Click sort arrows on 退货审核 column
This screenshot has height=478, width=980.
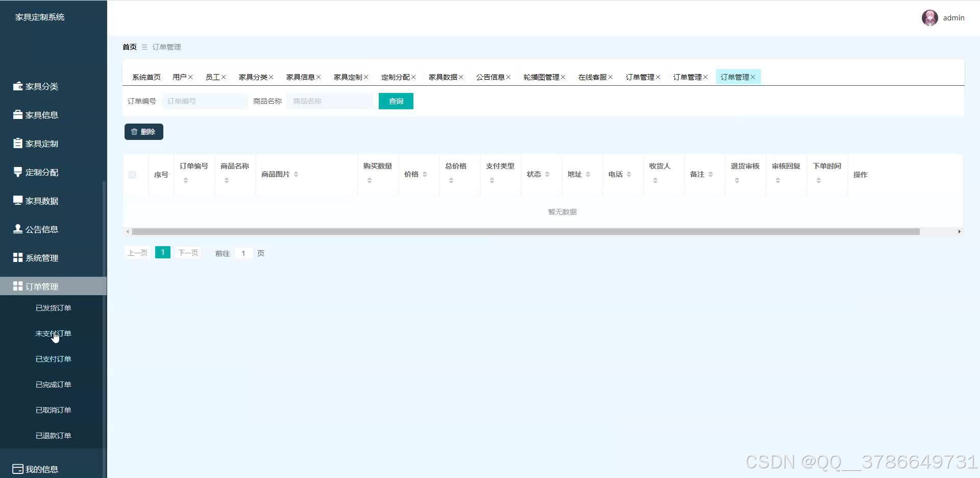point(737,180)
